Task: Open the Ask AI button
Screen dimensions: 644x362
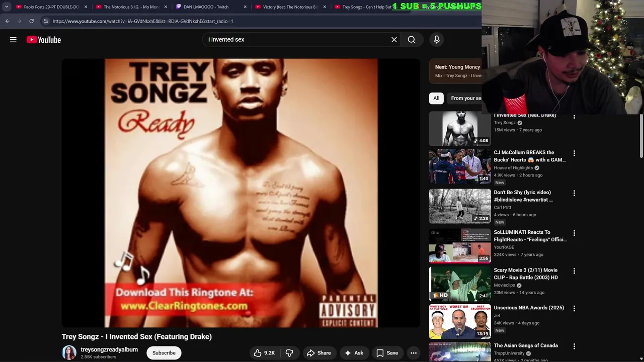Action: pos(354,353)
